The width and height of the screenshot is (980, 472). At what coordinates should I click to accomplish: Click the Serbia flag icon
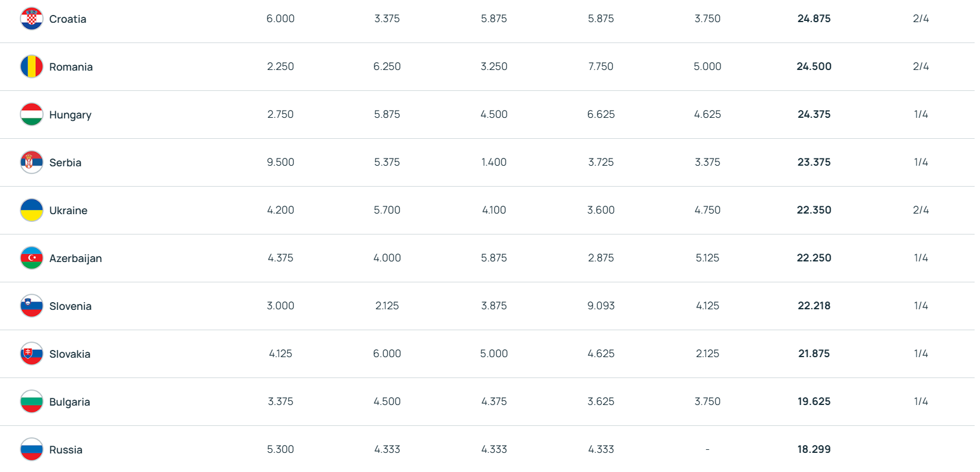[32, 162]
